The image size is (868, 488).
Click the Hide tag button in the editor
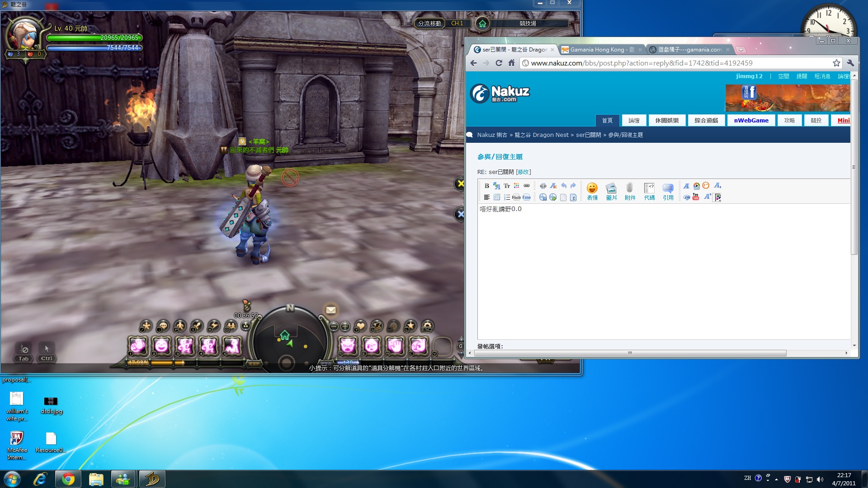516,197
